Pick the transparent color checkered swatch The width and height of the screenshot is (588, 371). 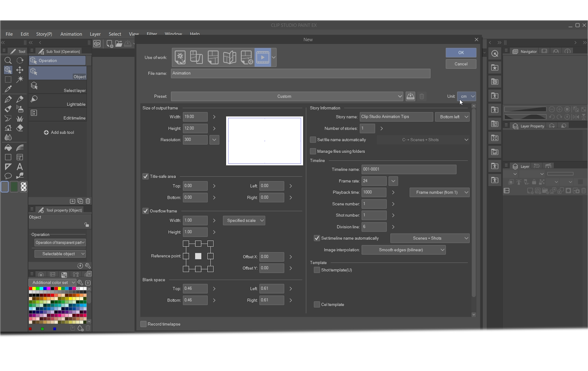point(23,187)
